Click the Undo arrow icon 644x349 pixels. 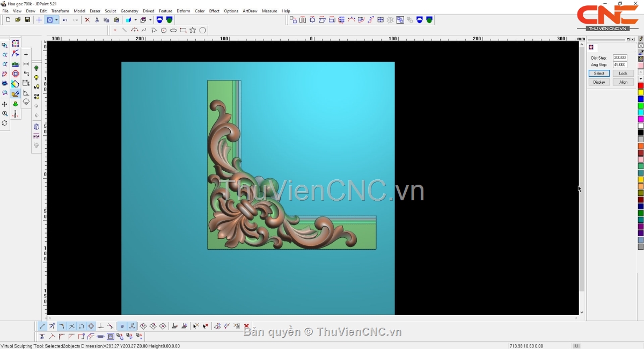[x=65, y=20]
